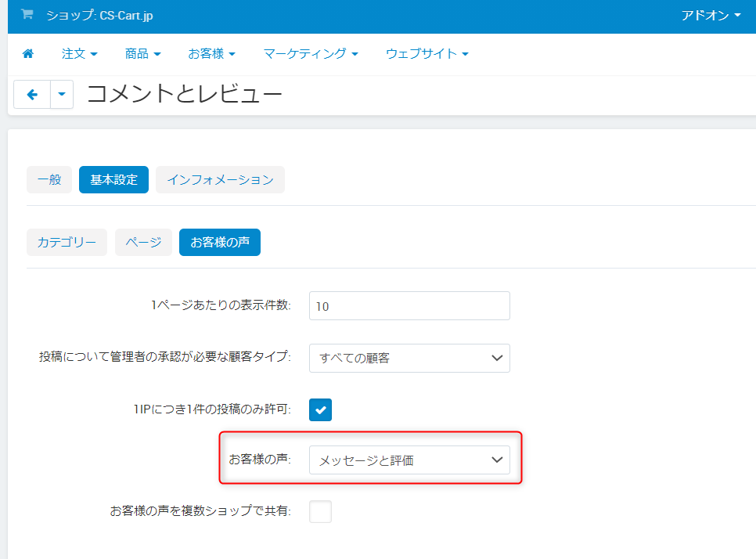This screenshot has width=756, height=559.
Task: Go to the home icon
Action: [28, 54]
